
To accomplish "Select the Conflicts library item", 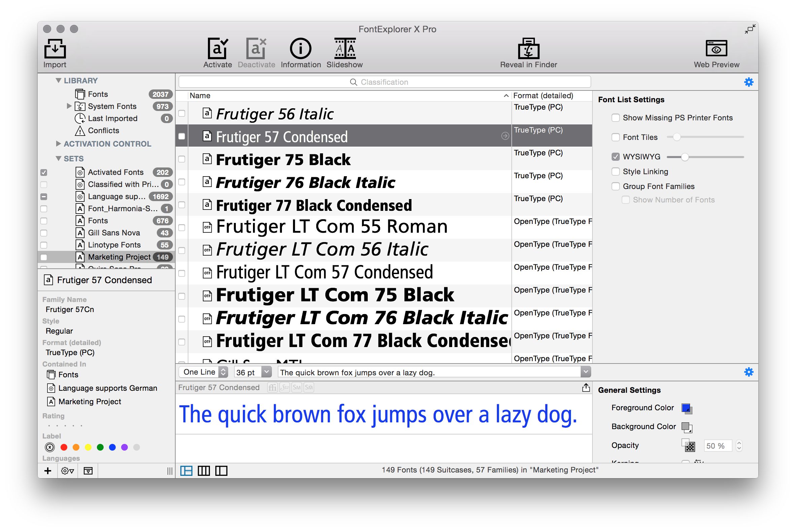I will click(103, 130).
